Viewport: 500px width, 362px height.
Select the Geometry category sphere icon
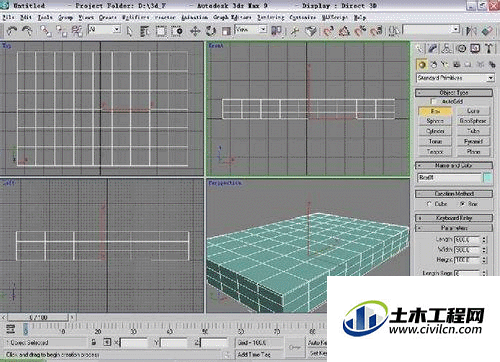(x=422, y=64)
